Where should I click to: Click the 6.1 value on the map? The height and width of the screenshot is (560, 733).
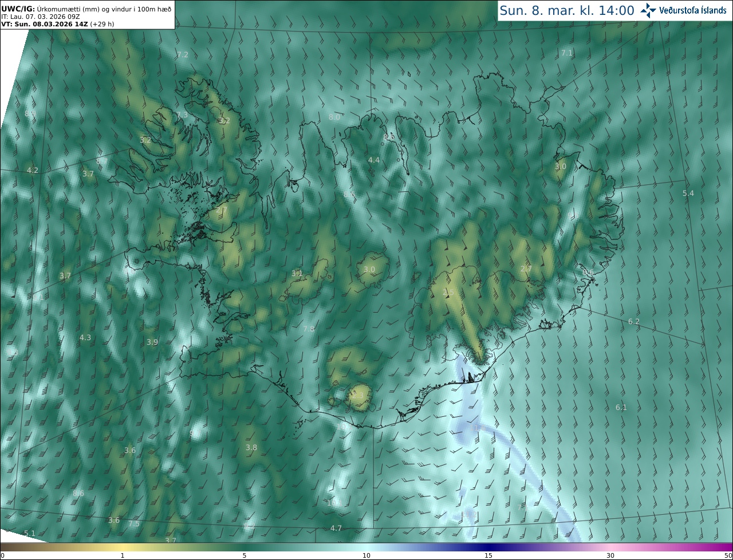(x=621, y=407)
